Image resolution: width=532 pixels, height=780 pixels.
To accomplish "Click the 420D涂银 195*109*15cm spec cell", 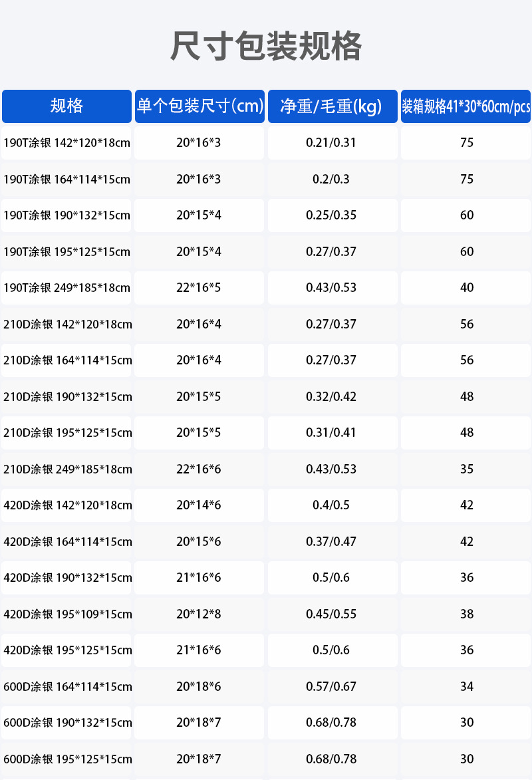I will tap(66, 614).
